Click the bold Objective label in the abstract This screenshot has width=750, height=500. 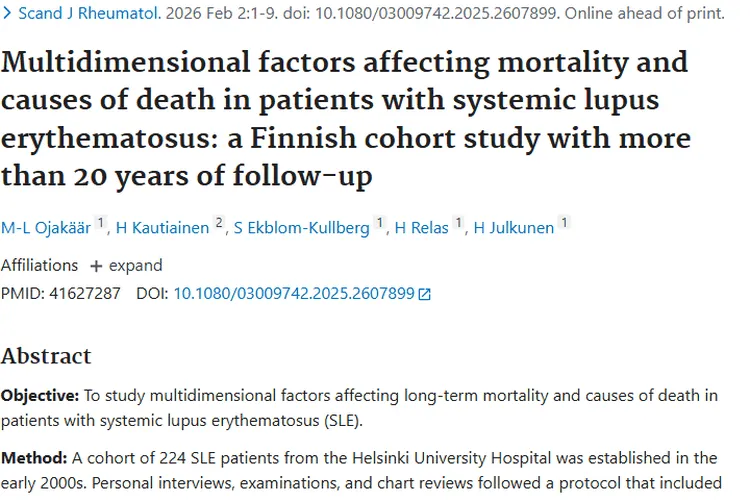point(36,395)
